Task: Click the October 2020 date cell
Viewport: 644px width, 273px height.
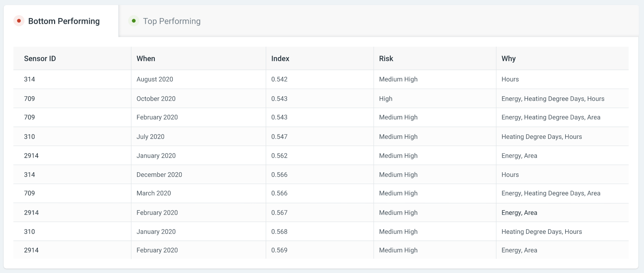Action: pos(156,99)
